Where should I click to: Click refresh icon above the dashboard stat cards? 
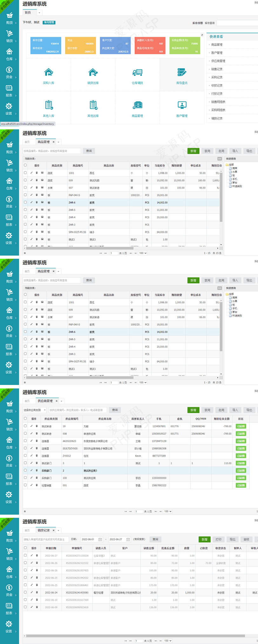(202, 35)
